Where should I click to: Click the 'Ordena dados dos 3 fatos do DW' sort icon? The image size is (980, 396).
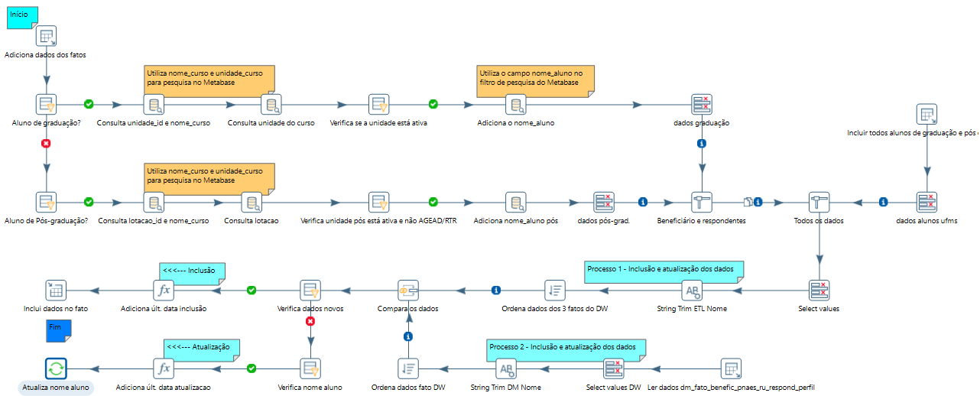pos(555,291)
